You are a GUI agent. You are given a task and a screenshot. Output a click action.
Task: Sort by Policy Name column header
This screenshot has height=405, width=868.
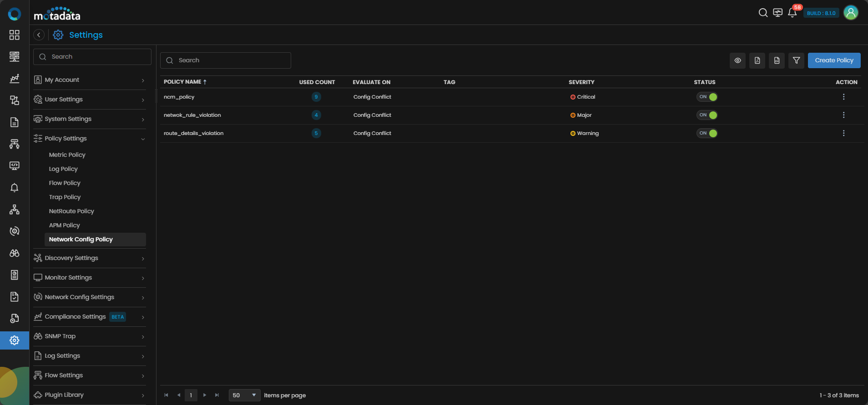tap(185, 82)
